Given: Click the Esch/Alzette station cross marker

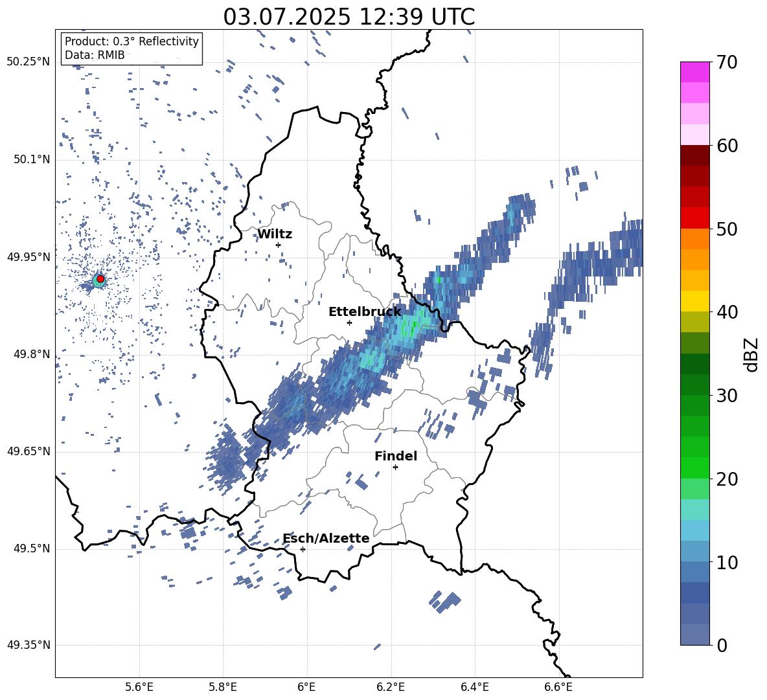Looking at the screenshot, I should 303,549.
